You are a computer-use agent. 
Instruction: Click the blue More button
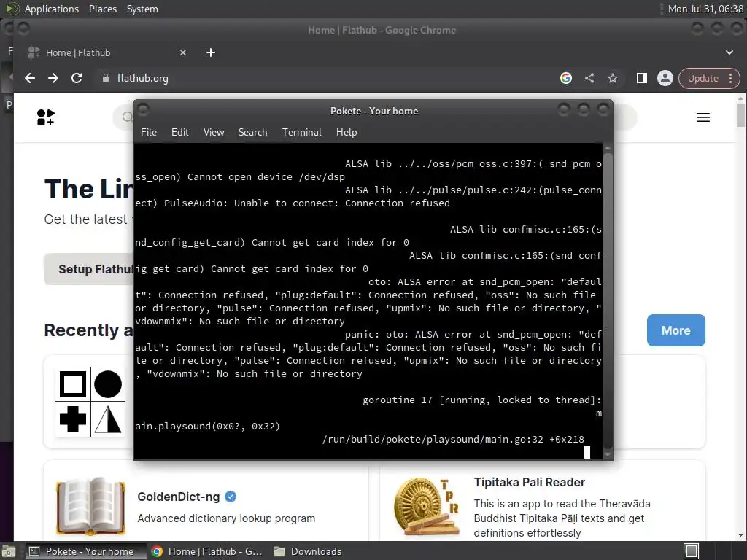676,330
